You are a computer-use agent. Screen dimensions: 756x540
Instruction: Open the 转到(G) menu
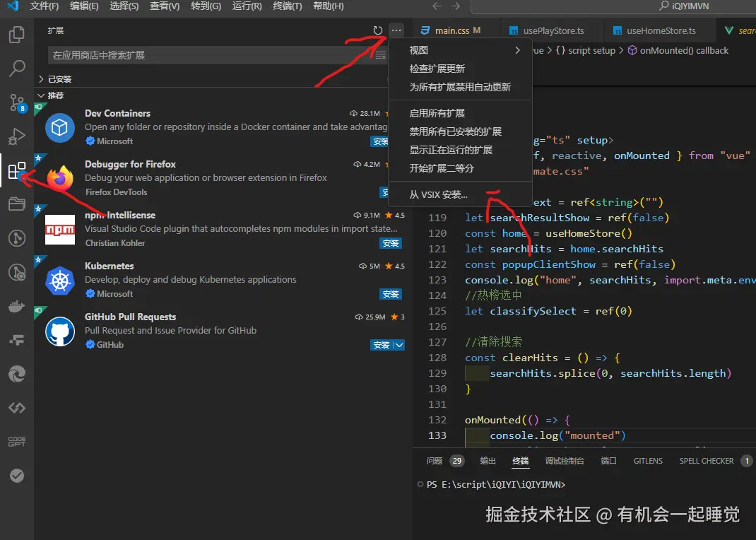click(x=206, y=6)
